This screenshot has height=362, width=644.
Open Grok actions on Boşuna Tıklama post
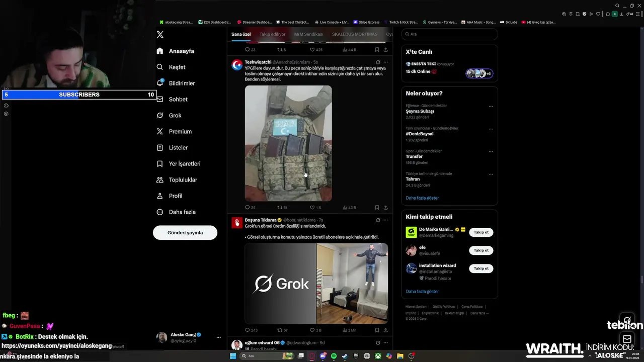coord(378,220)
